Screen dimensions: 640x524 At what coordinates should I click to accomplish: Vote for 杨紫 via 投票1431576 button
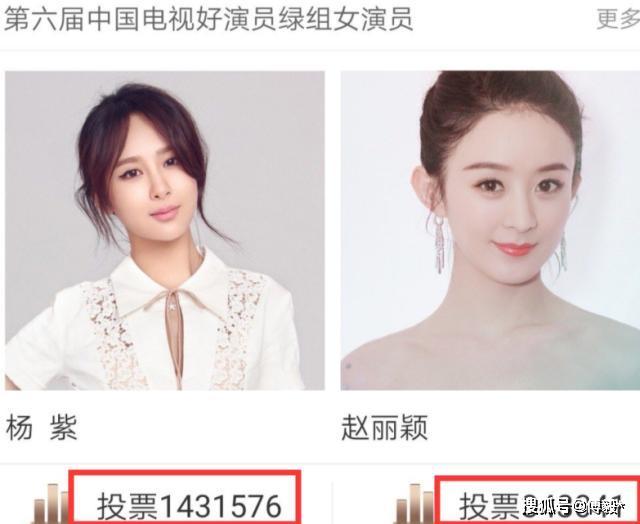185,497
